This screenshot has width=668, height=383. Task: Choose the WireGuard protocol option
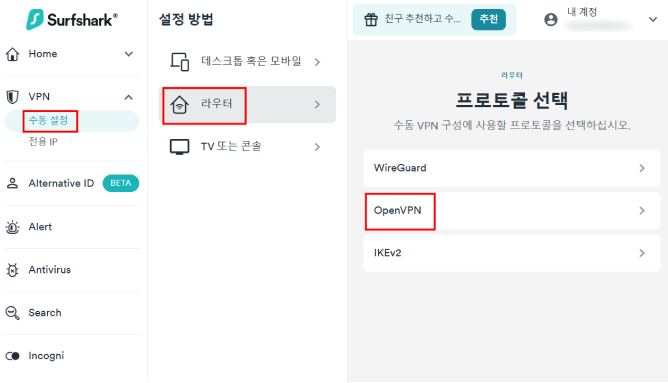click(x=512, y=168)
